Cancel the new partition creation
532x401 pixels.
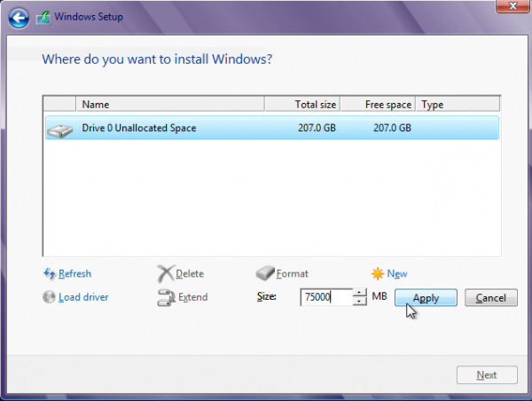click(x=491, y=298)
